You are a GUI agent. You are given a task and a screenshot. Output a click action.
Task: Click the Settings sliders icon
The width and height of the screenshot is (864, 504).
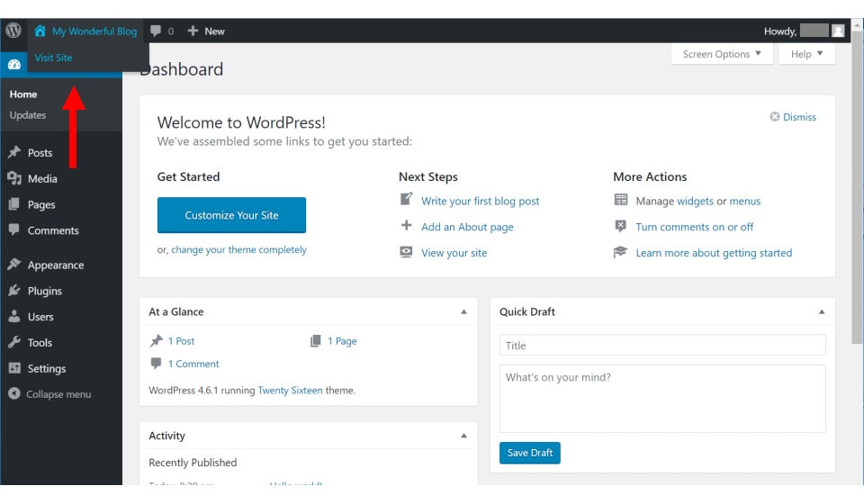pyautogui.click(x=14, y=368)
